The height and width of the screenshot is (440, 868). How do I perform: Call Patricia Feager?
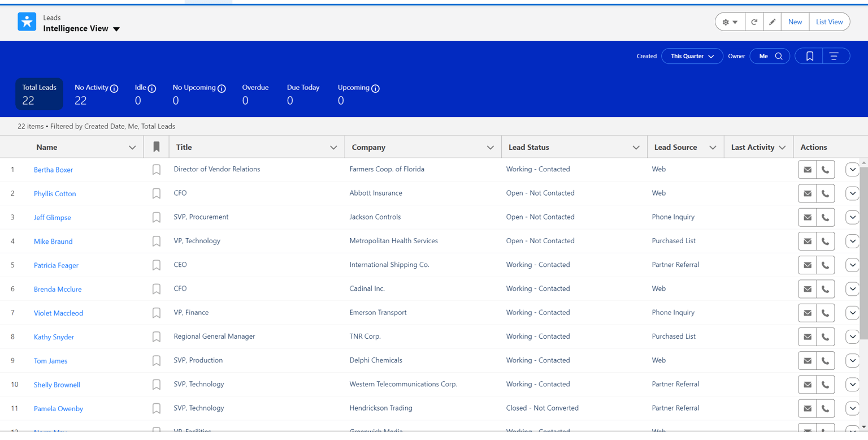826,265
